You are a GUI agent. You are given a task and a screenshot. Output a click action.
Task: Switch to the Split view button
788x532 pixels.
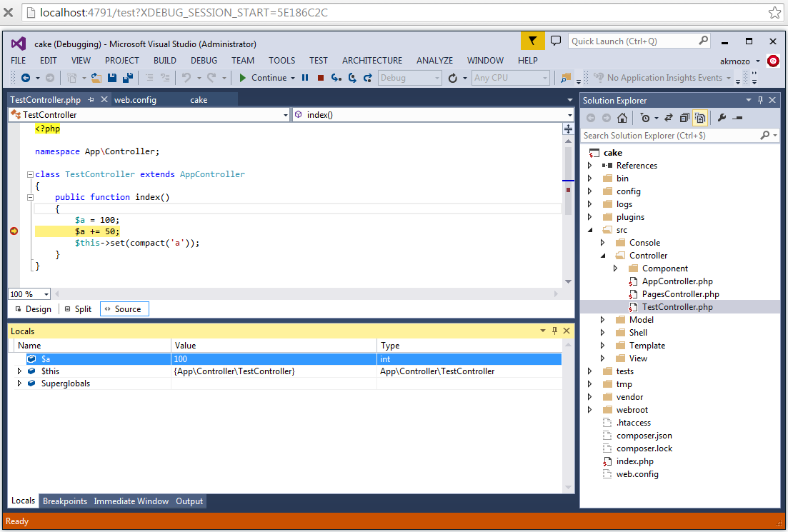[77, 309]
